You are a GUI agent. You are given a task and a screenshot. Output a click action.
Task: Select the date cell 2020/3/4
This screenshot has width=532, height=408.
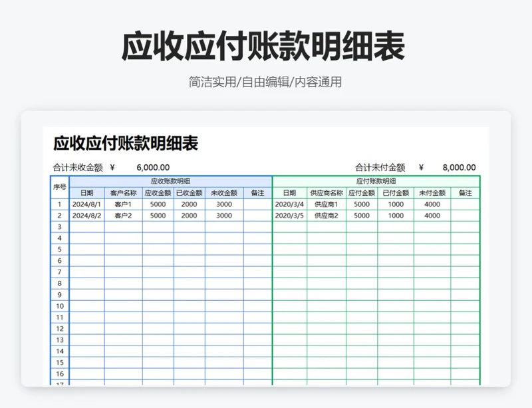[289, 204]
